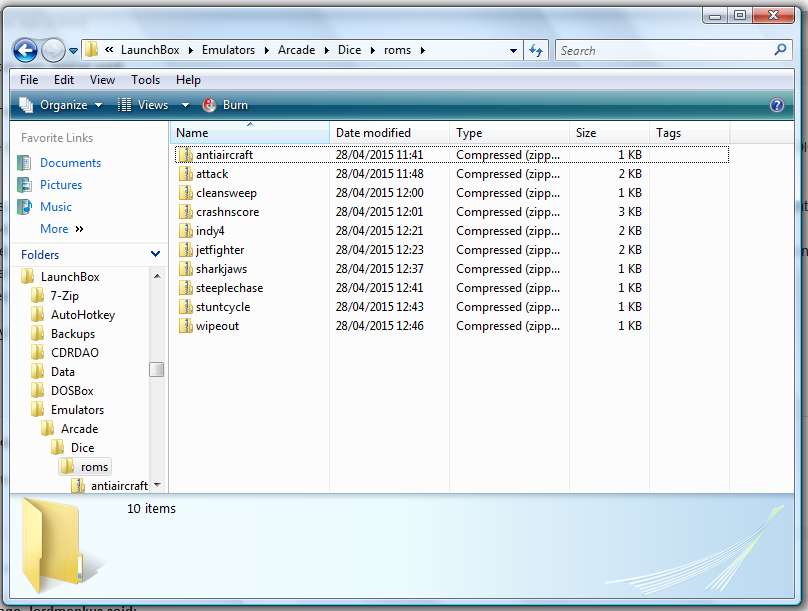This screenshot has width=808, height=611.
Task: Open the address bar history dropdown
Action: coord(514,50)
